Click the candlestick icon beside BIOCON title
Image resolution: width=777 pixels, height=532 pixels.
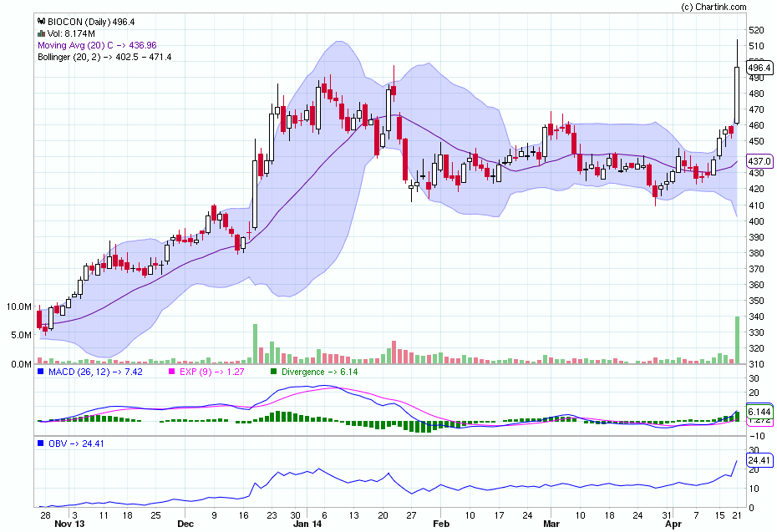tap(42, 22)
